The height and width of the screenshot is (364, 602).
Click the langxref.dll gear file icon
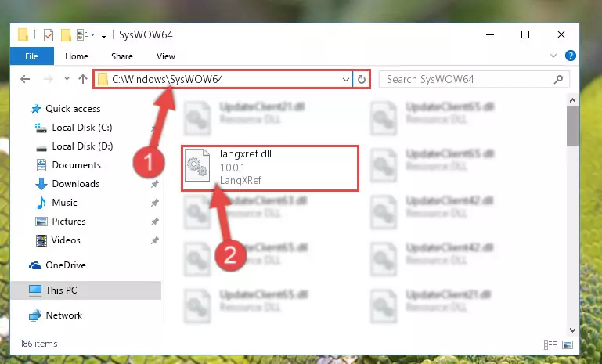pos(197,165)
